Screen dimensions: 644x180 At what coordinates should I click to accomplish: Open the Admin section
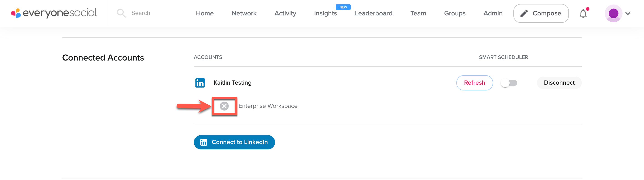(x=493, y=13)
